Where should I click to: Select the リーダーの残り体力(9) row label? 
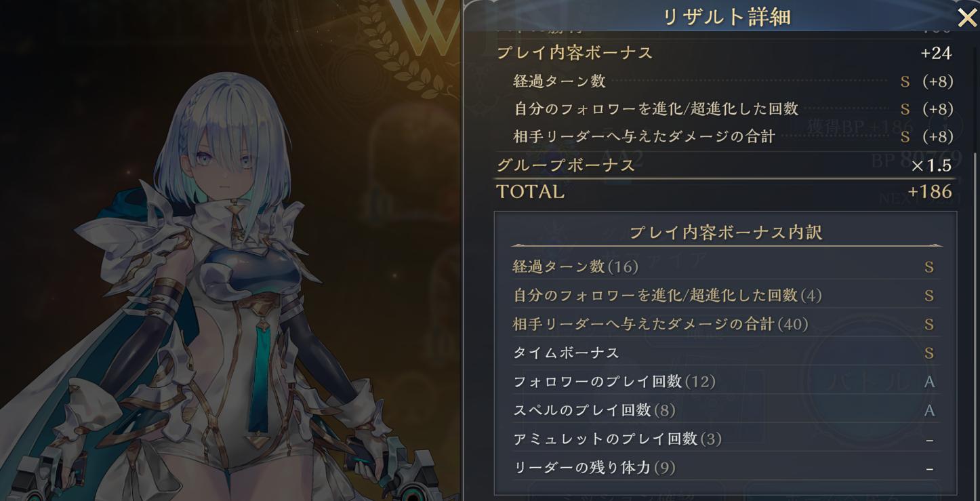[594, 468]
